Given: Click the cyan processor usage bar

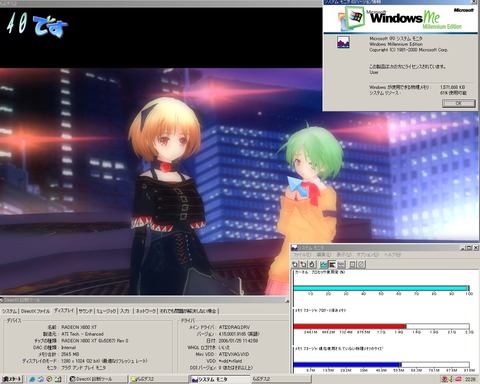Looking at the screenshot, I should 381,288.
